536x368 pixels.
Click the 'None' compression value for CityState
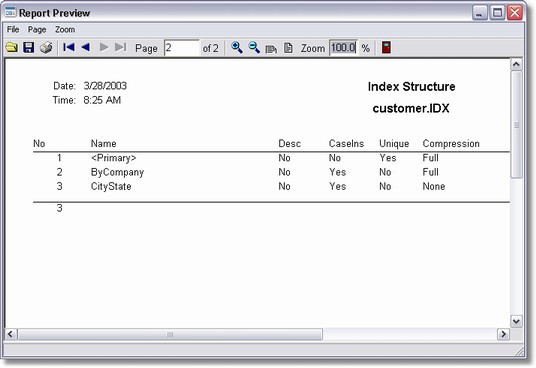tap(434, 187)
